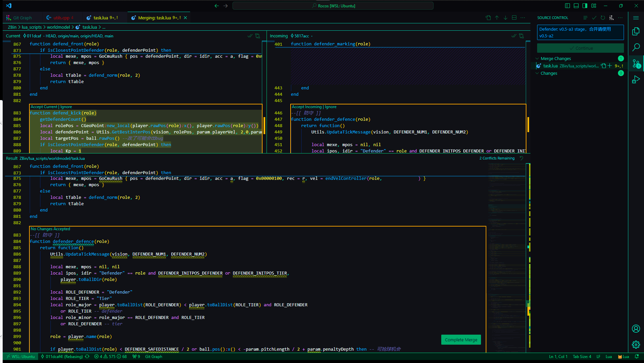This screenshot has height=363, width=644.
Task: Open the merge editor's More Actions menu
Action: pyautogui.click(x=523, y=18)
